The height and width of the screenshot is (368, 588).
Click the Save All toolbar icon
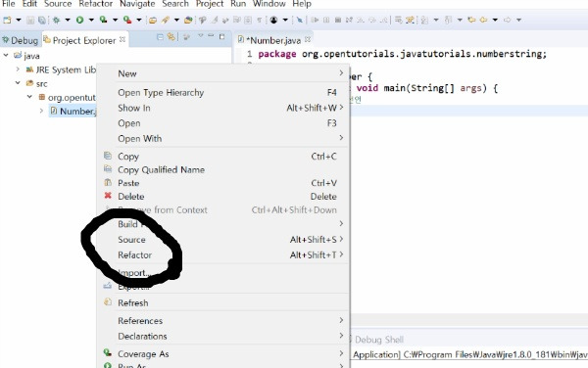42,20
